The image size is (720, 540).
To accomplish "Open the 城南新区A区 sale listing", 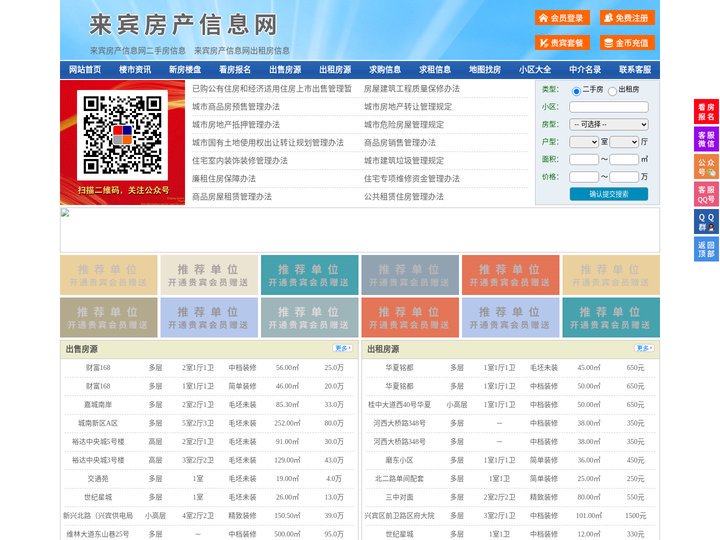I will pos(98,423).
